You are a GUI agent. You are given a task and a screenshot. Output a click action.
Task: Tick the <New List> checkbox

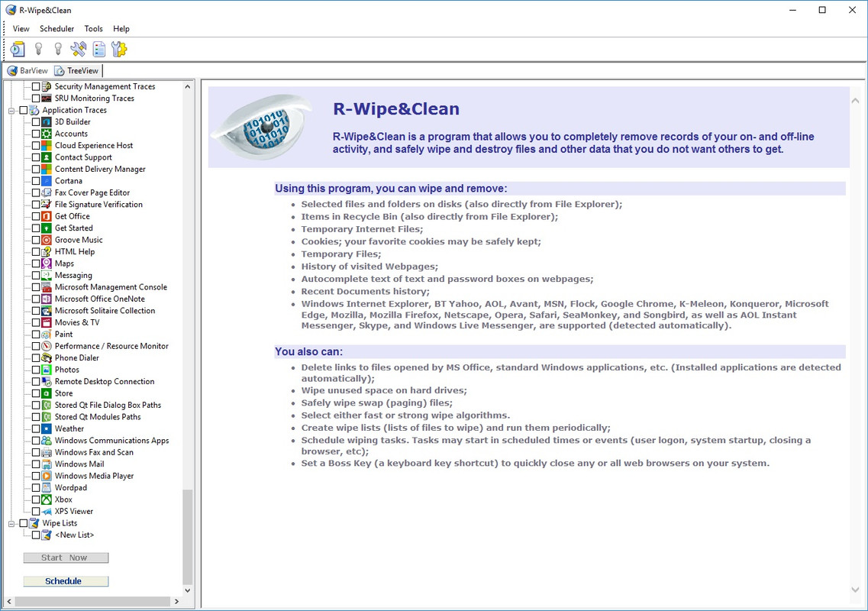tap(35, 535)
